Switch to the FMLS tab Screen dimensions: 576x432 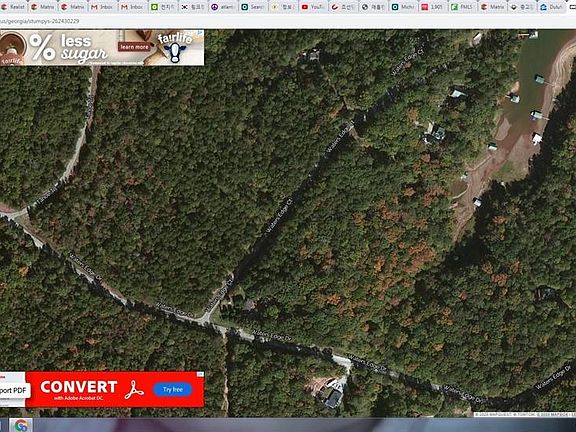463,7
